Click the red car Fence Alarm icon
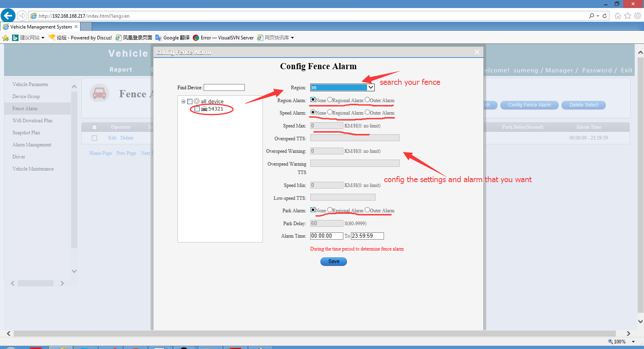644x349 pixels. pos(99,93)
